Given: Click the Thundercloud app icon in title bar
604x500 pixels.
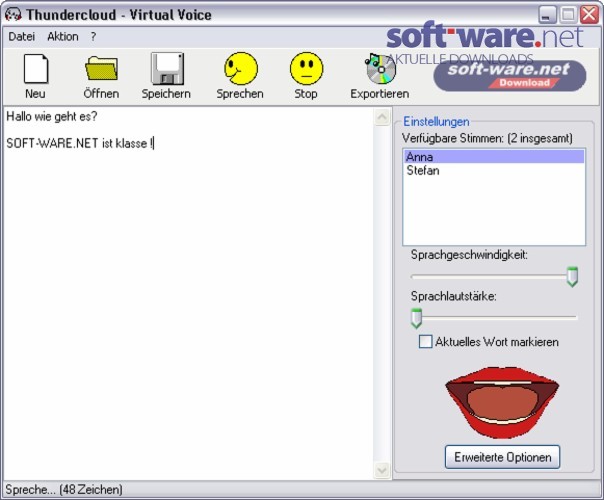Looking at the screenshot, I should pos(13,15).
